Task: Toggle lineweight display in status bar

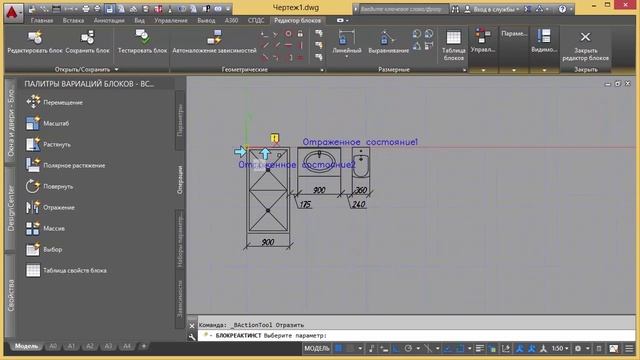Action: tap(480, 349)
